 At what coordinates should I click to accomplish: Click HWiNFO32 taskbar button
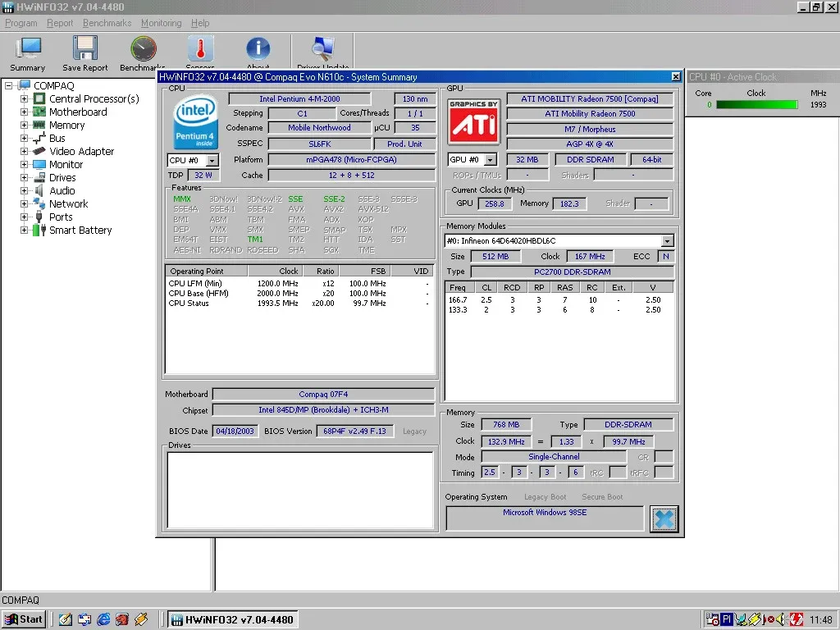[x=232, y=619]
